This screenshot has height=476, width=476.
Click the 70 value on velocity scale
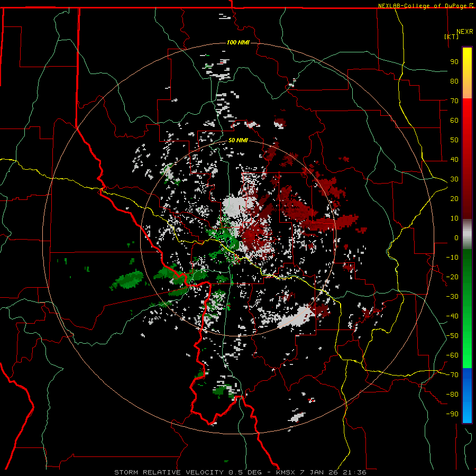point(454,101)
